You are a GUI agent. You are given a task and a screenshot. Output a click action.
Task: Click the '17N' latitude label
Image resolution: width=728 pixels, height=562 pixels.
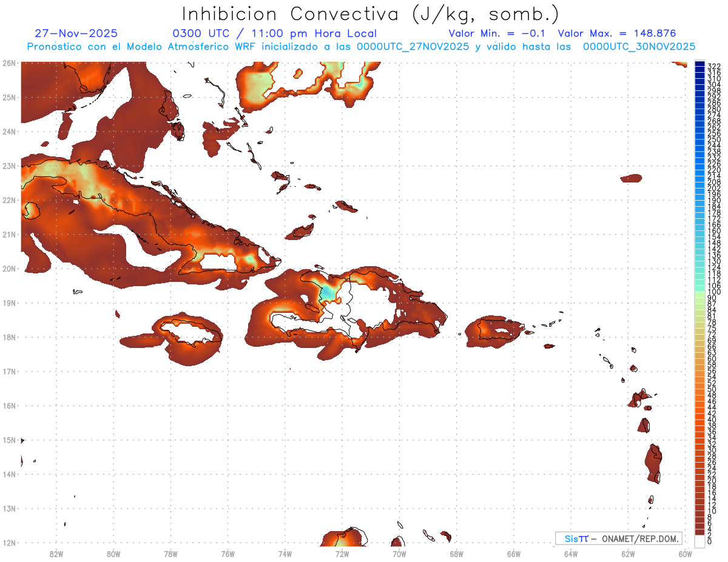8,372
